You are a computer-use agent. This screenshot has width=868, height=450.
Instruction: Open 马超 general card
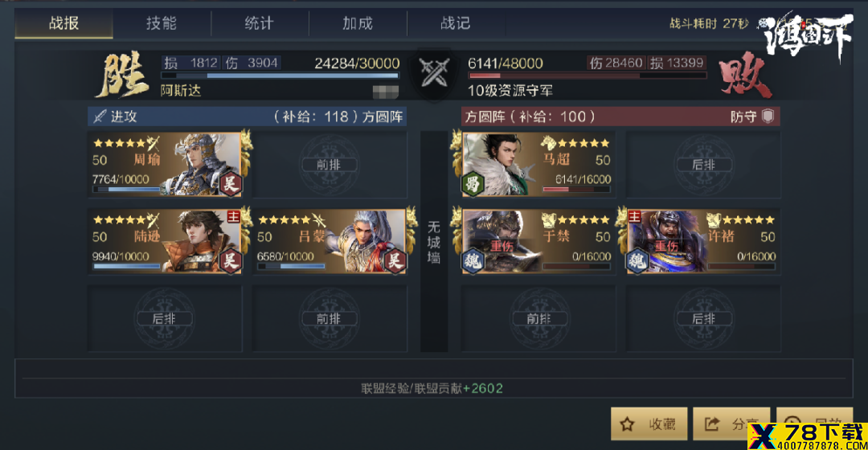coord(538,165)
